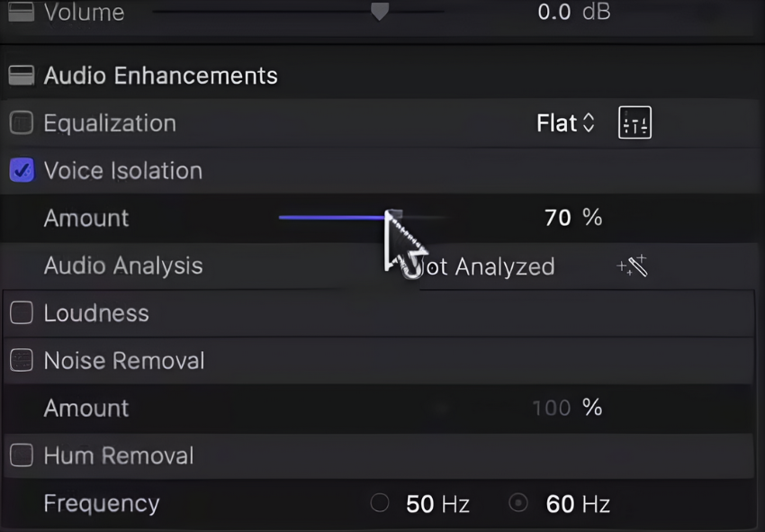
Task: Select the 60 Hz frequency option
Action: click(518, 503)
